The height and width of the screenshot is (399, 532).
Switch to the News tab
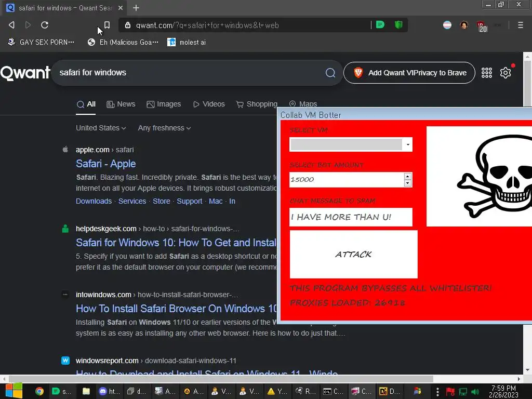[121, 104]
